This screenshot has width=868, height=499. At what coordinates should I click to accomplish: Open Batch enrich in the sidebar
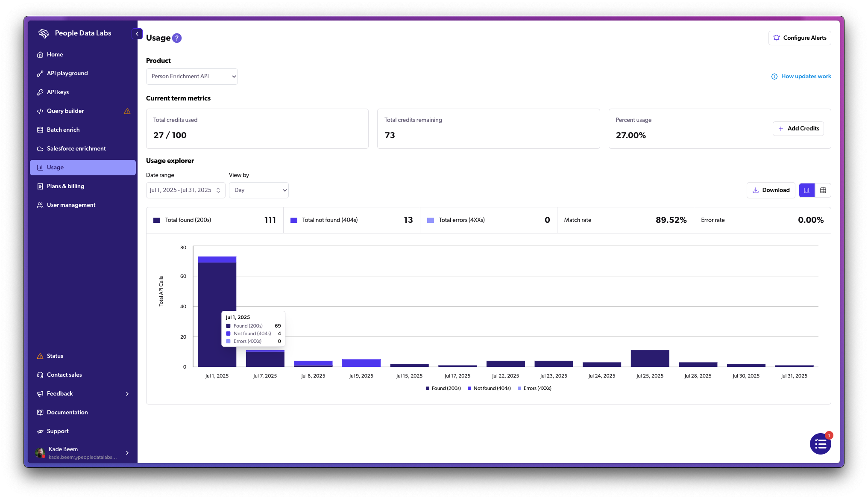[63, 130]
